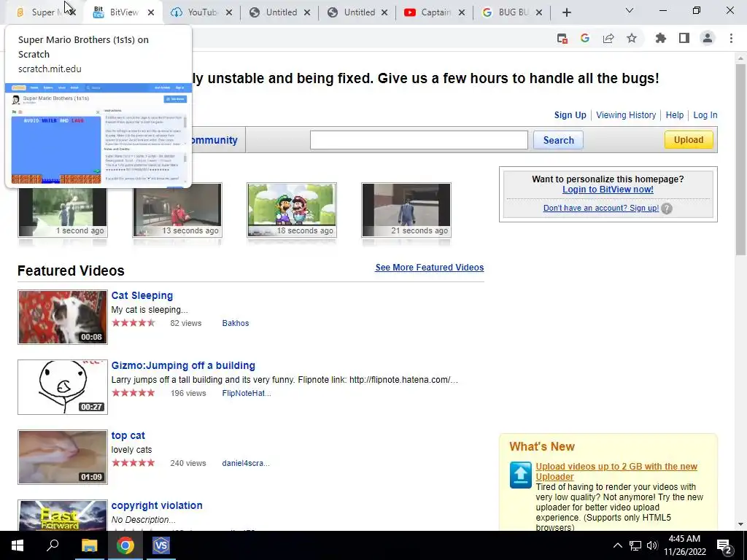Click the Google extension icon in toolbar
This screenshot has width=747, height=560.
coord(585,38)
